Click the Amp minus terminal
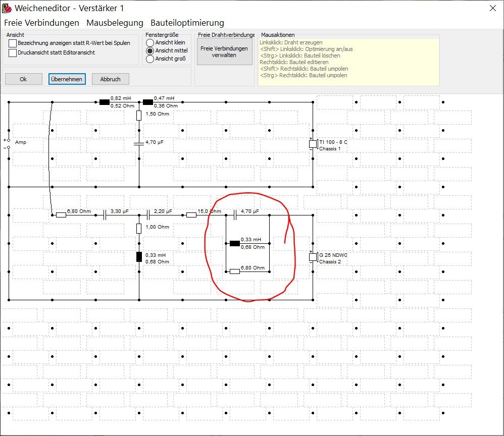Screen dimensions: 504x436 coord(9,147)
